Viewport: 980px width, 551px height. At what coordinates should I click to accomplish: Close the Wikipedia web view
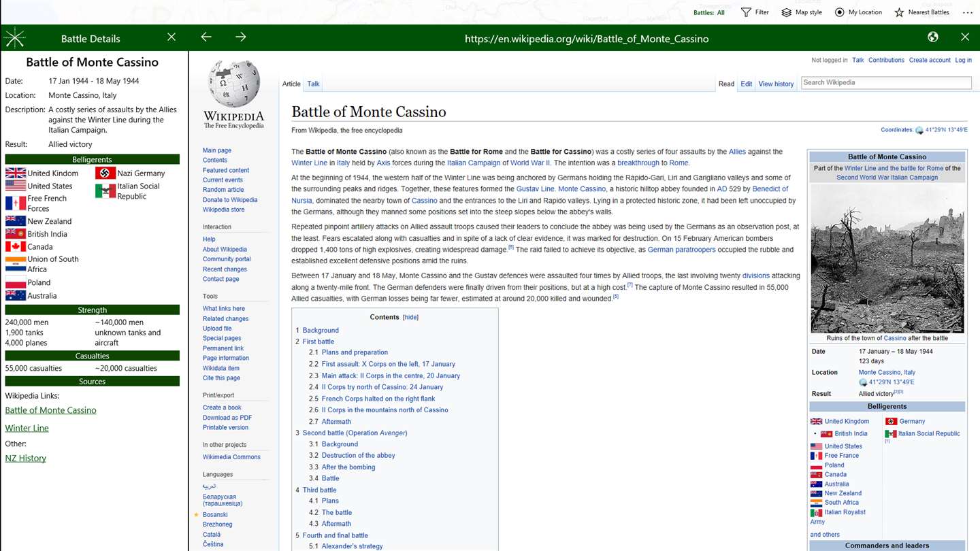pos(965,37)
